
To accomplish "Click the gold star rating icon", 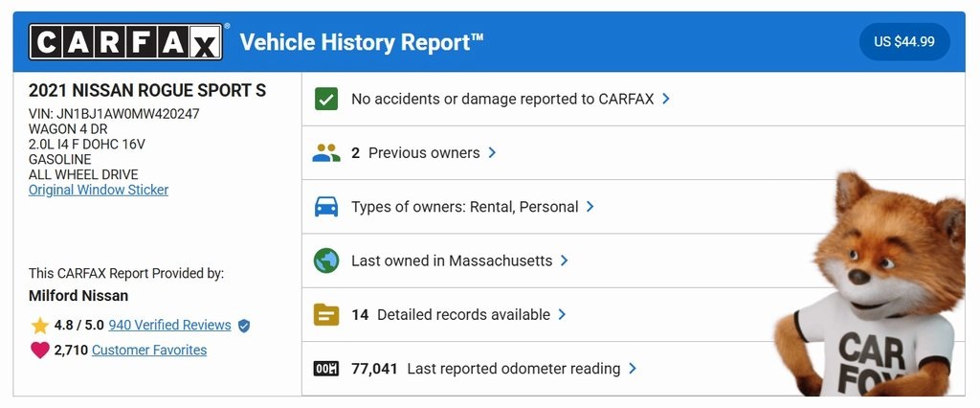I will (x=39, y=326).
